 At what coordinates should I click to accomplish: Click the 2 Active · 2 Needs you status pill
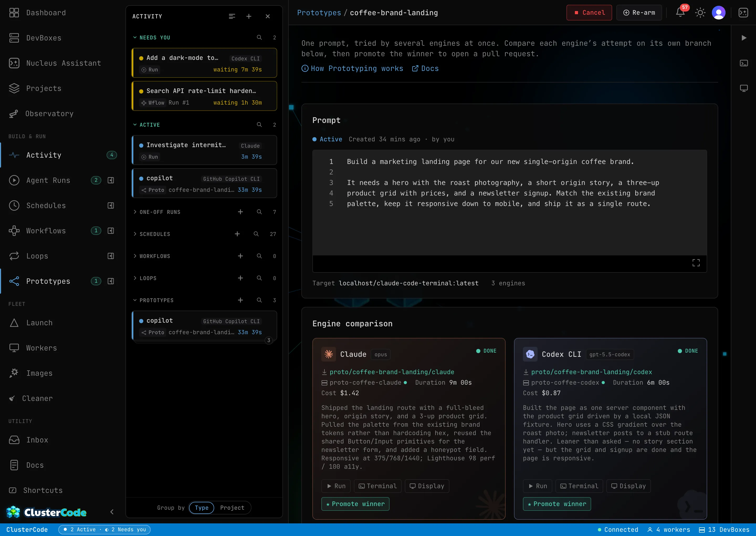coord(104,529)
